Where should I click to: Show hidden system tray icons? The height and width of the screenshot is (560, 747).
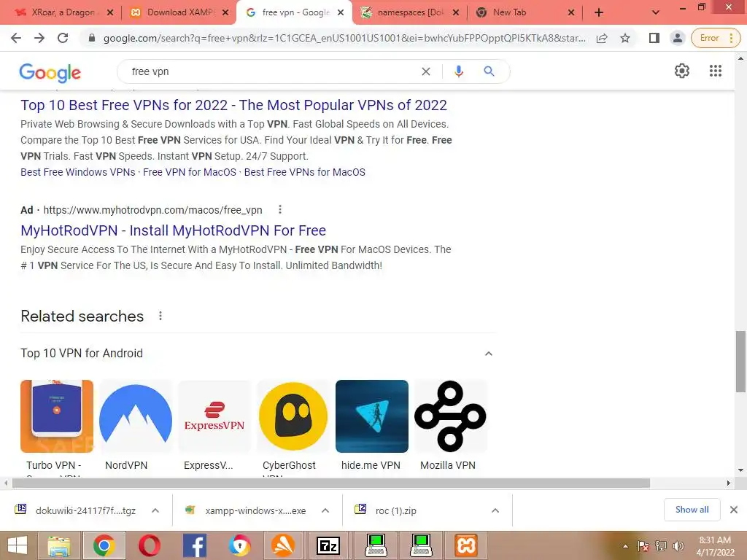pos(625,546)
